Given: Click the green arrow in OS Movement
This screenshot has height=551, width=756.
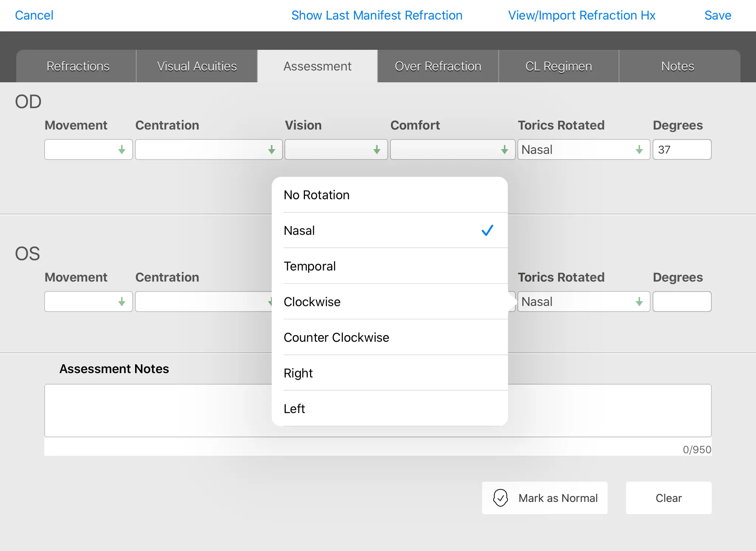Looking at the screenshot, I should point(122,302).
